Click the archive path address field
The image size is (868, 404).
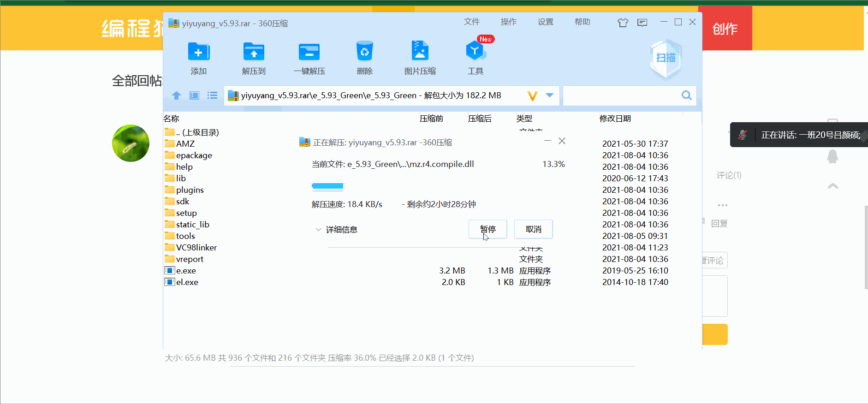[392, 95]
